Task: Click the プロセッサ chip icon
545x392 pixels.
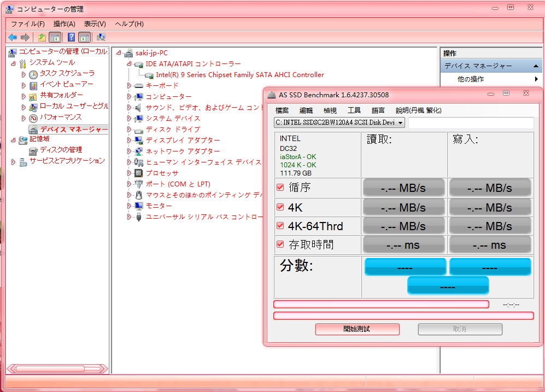Action: pos(139,173)
